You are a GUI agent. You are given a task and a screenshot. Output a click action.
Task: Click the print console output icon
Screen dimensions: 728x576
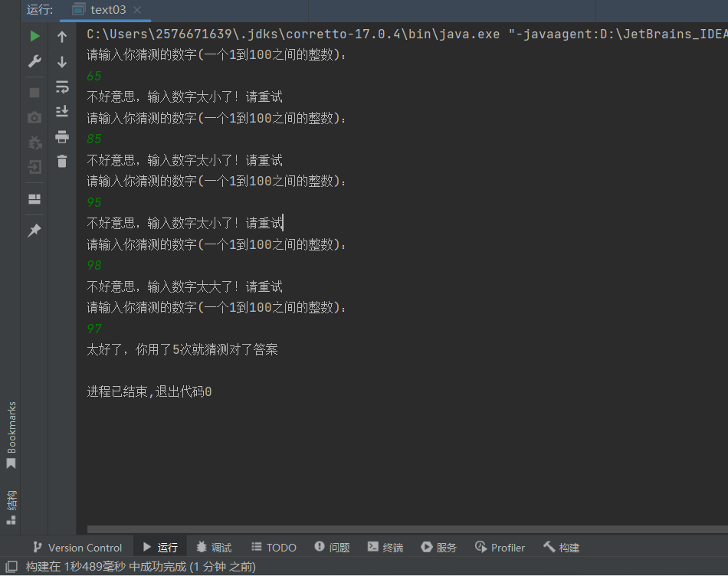(x=62, y=137)
